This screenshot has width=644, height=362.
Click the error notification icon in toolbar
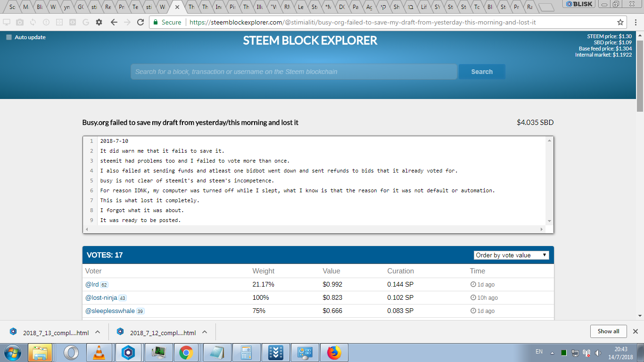[x=46, y=22]
